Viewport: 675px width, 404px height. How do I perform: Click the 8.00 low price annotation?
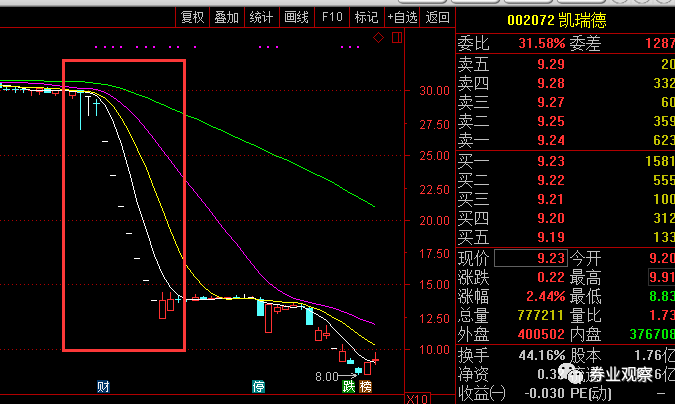(x=327, y=377)
